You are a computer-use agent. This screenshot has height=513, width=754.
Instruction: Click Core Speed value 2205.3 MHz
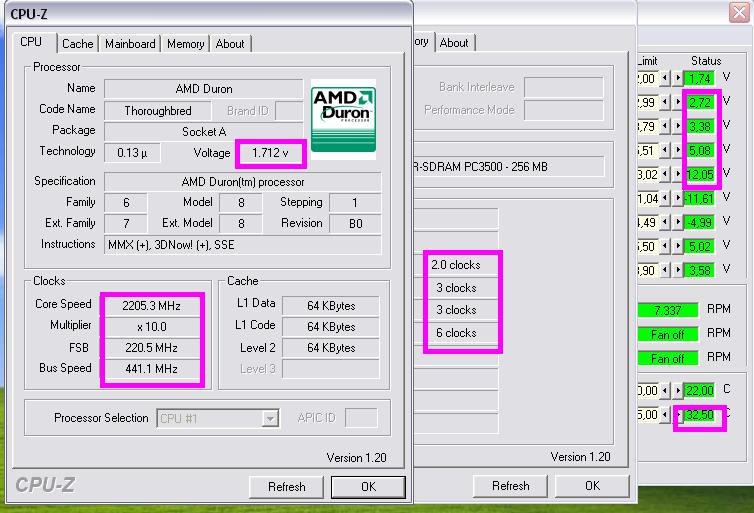151,306
